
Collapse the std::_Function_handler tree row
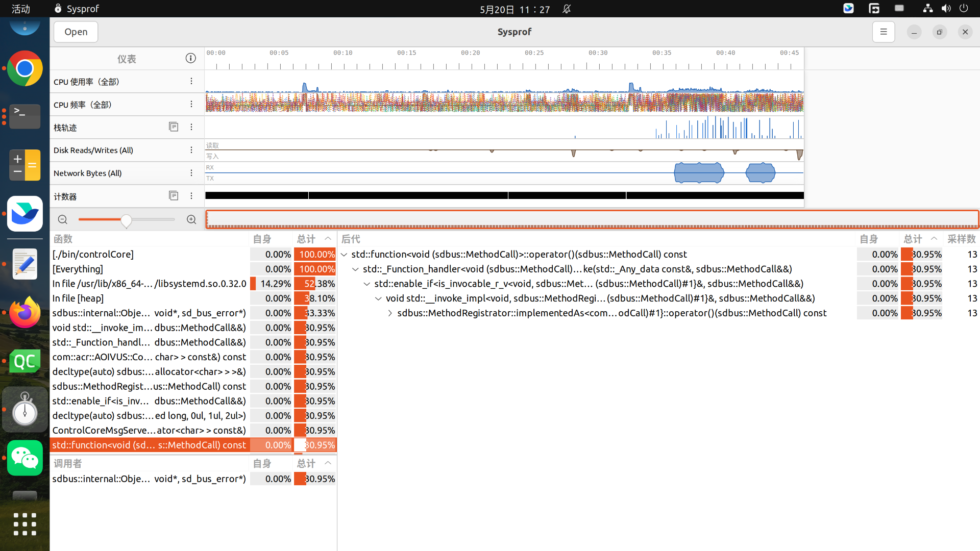355,269
